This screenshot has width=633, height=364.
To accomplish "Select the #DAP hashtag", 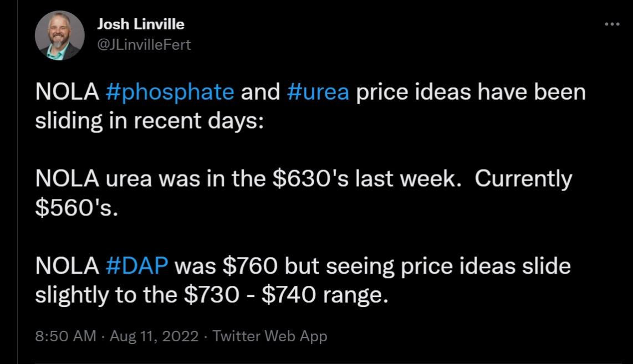I will 136,266.
